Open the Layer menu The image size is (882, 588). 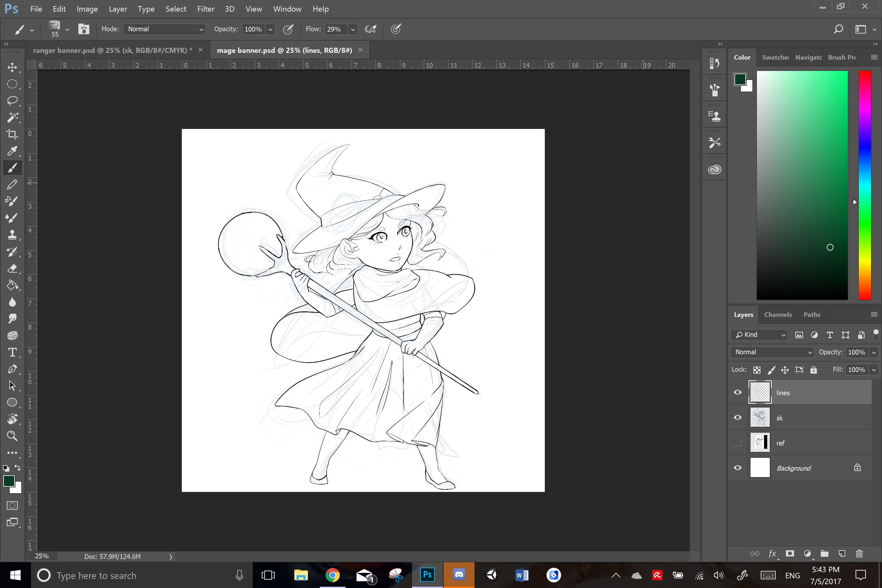coord(118,9)
